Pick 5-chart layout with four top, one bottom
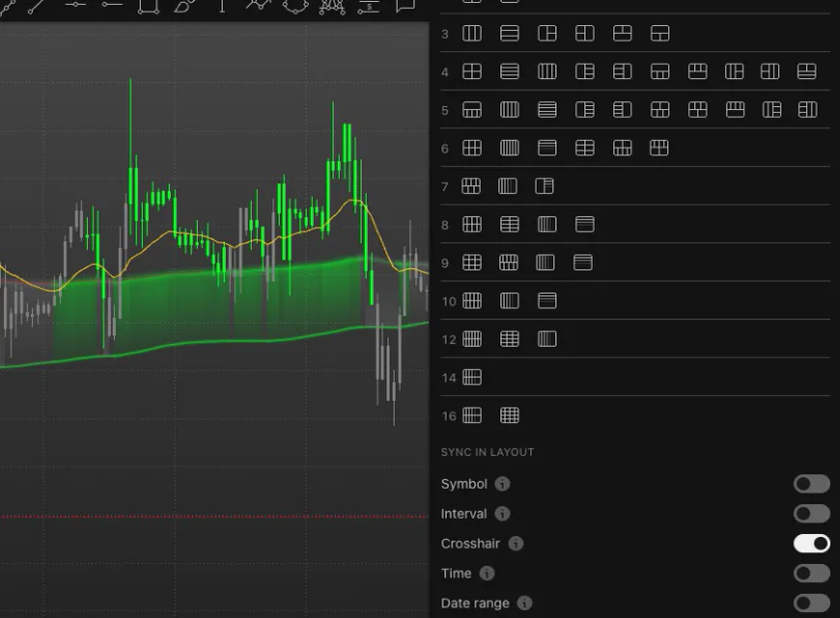Image resolution: width=840 pixels, height=618 pixels. click(x=735, y=110)
